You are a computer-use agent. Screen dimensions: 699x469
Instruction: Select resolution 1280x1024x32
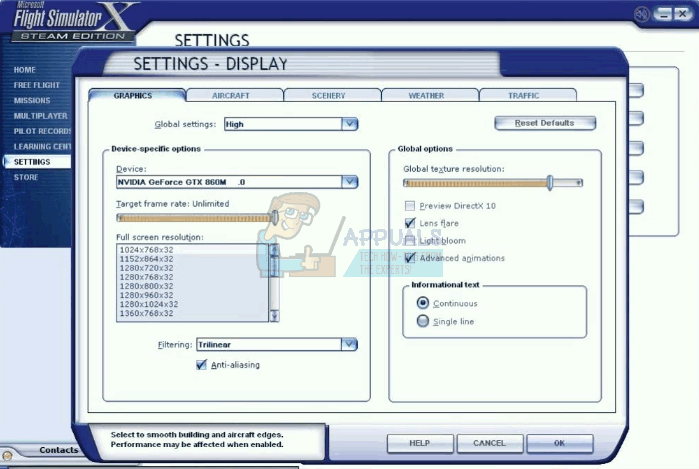192,304
